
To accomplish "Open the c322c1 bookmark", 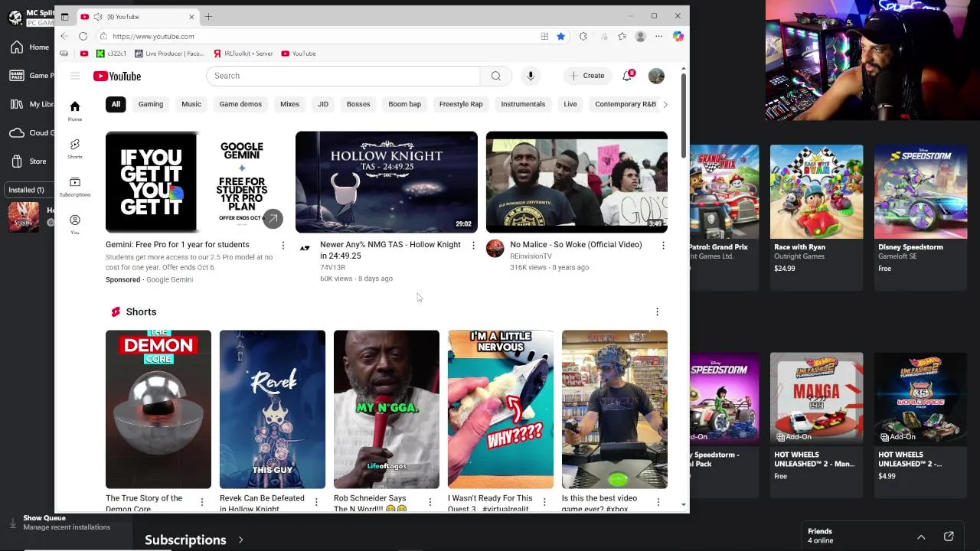I will pyautogui.click(x=111, y=54).
